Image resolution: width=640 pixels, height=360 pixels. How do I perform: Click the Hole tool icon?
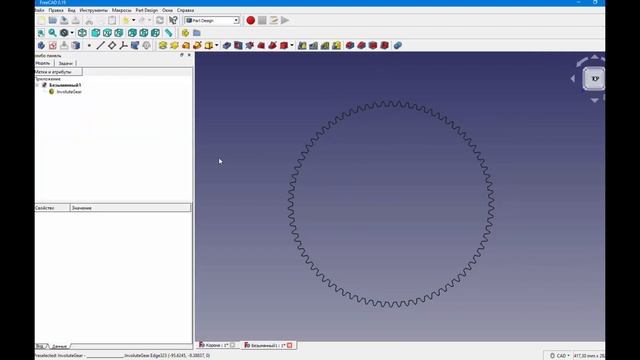238,45
